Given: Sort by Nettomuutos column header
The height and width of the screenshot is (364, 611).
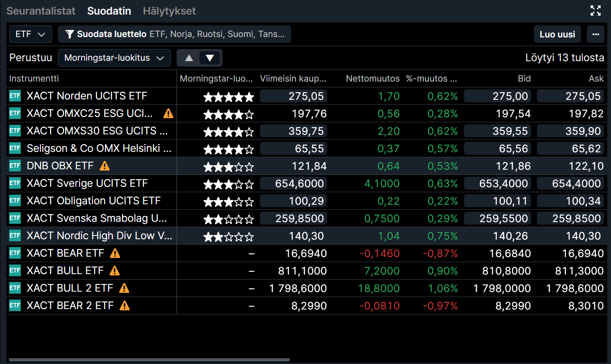Looking at the screenshot, I should point(373,78).
